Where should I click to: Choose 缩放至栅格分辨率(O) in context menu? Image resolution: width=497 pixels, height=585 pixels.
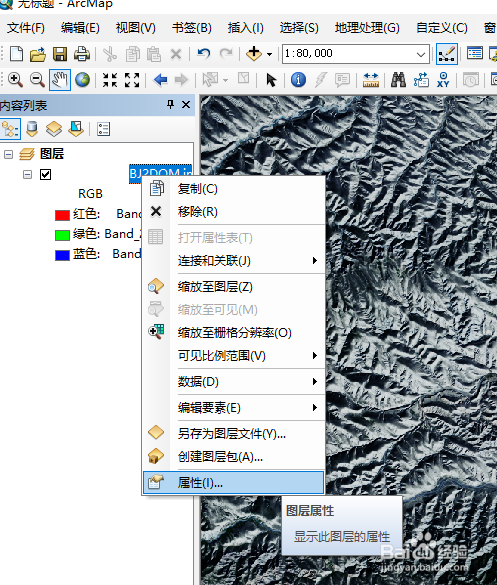[x=233, y=332]
